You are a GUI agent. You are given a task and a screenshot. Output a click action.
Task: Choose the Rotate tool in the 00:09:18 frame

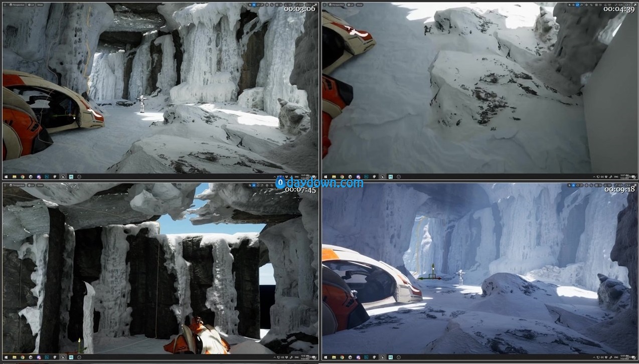point(578,186)
